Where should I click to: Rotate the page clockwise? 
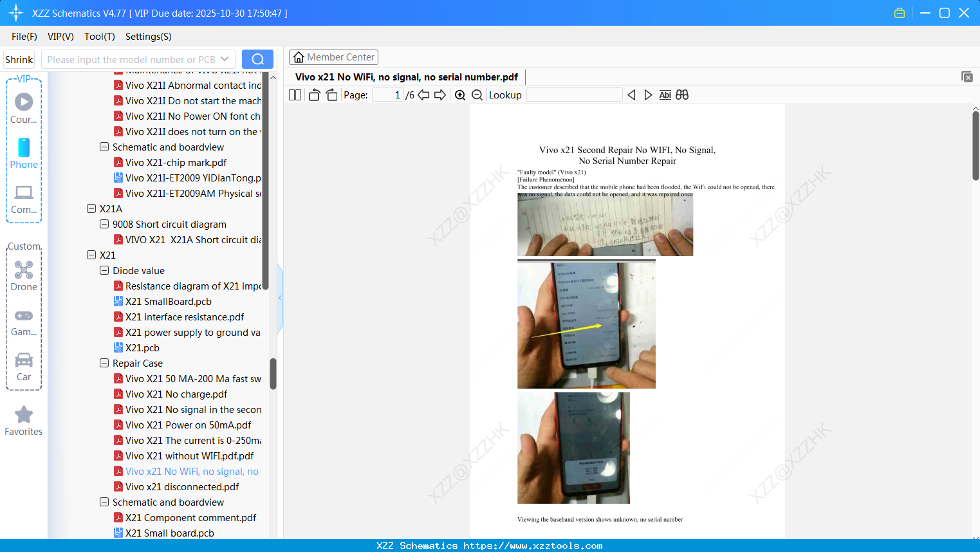point(331,95)
